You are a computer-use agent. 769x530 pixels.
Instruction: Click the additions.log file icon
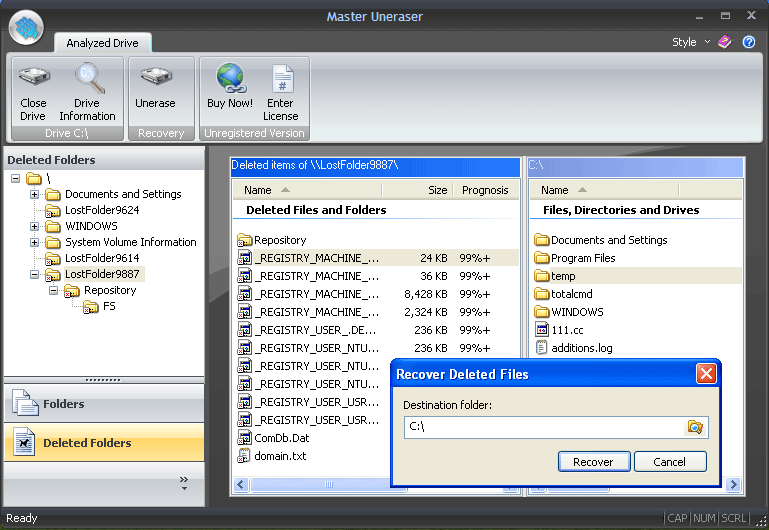pos(541,348)
